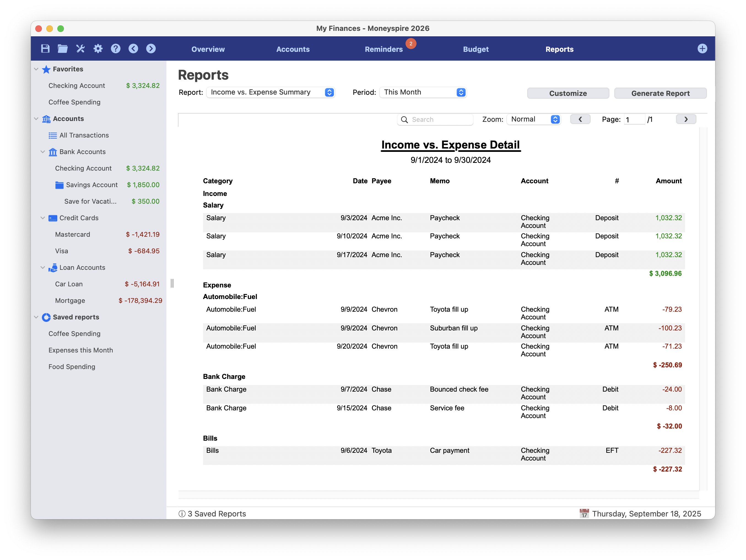Screen dimensions: 746x560
Task: Click the calendar icon in status bar
Action: point(584,513)
